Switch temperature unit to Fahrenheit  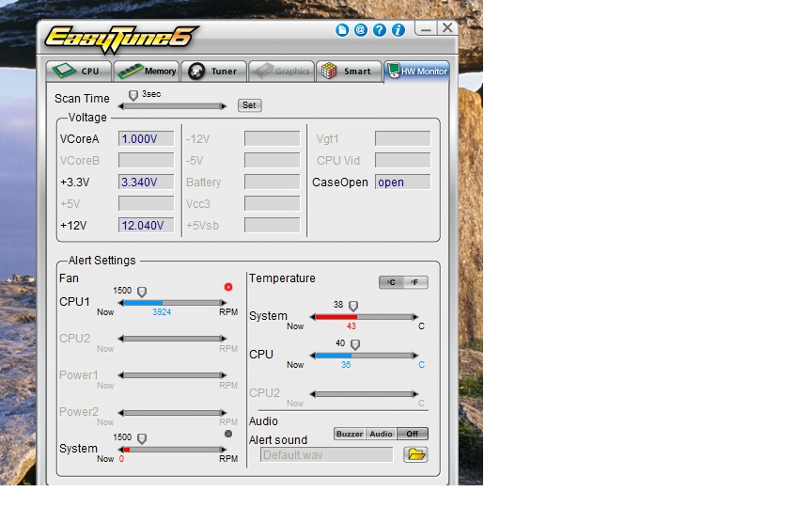click(415, 282)
